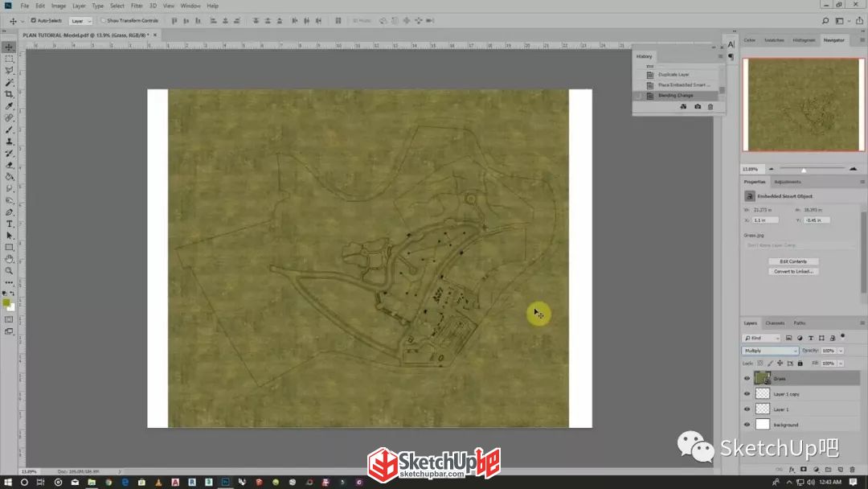Screen dimensions: 868x489
Task: Open the Auto-Select Layer dropdown
Action: tap(81, 21)
